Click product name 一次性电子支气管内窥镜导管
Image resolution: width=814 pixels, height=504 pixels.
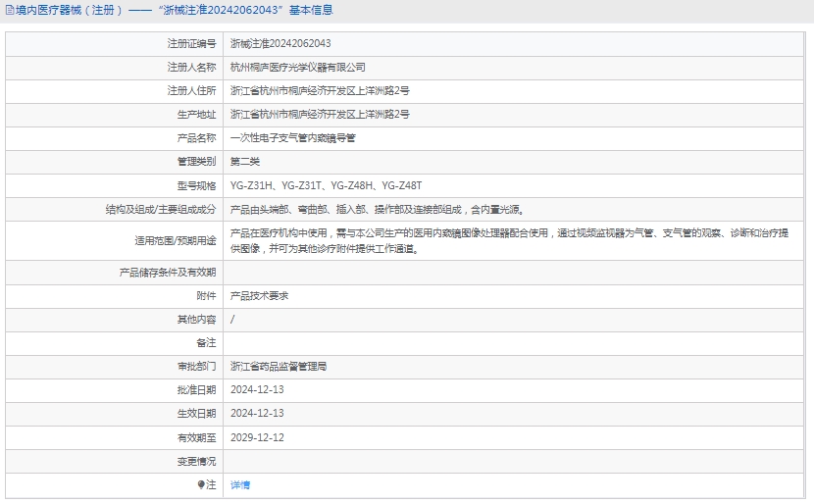[292, 138]
